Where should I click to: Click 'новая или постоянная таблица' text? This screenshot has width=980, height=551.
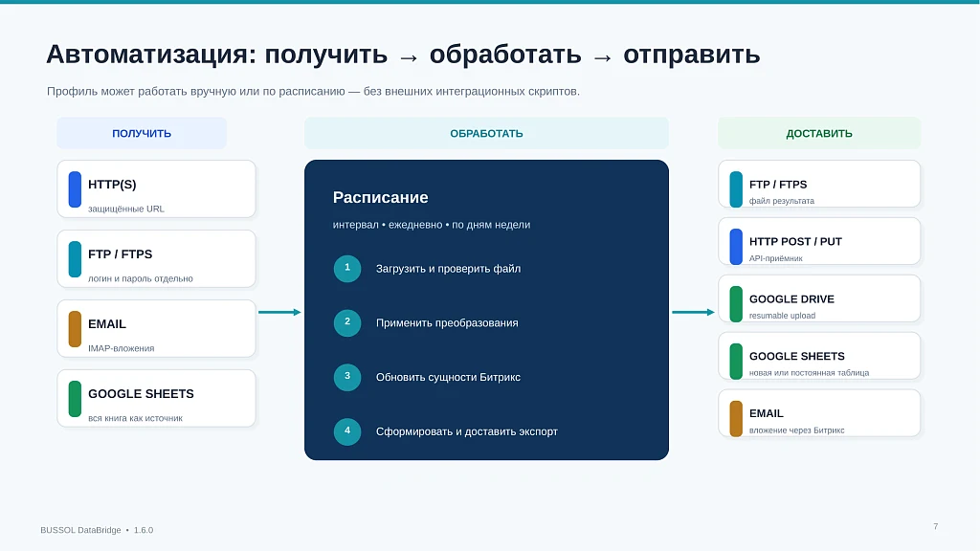pyautogui.click(x=810, y=373)
